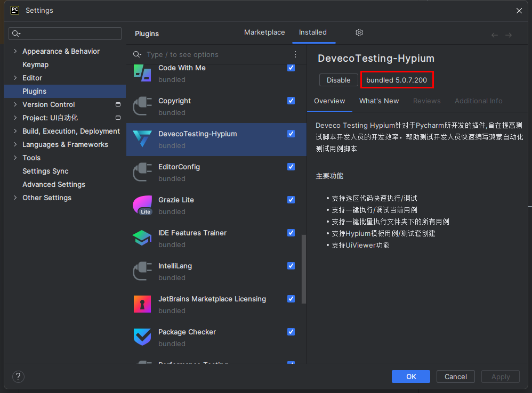Uncheck the IDE Features Trainer plugin
Screen dimensions: 532x393
coord(291,233)
